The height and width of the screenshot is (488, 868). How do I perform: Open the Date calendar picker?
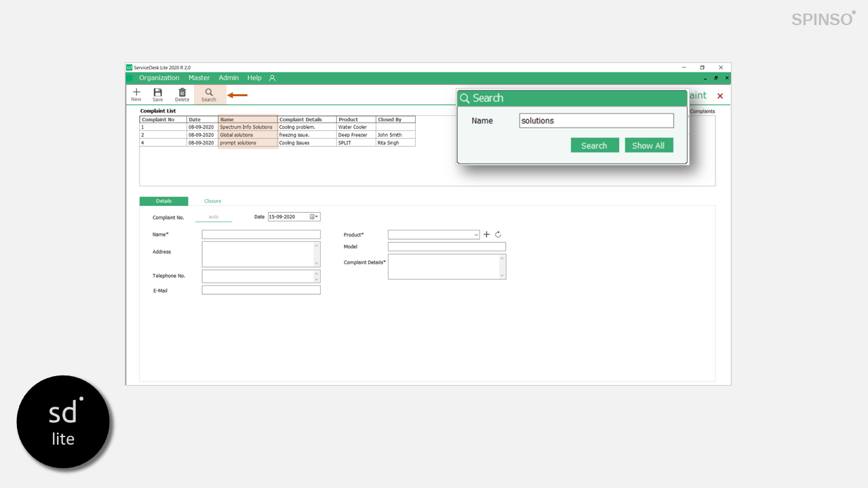[314, 217]
